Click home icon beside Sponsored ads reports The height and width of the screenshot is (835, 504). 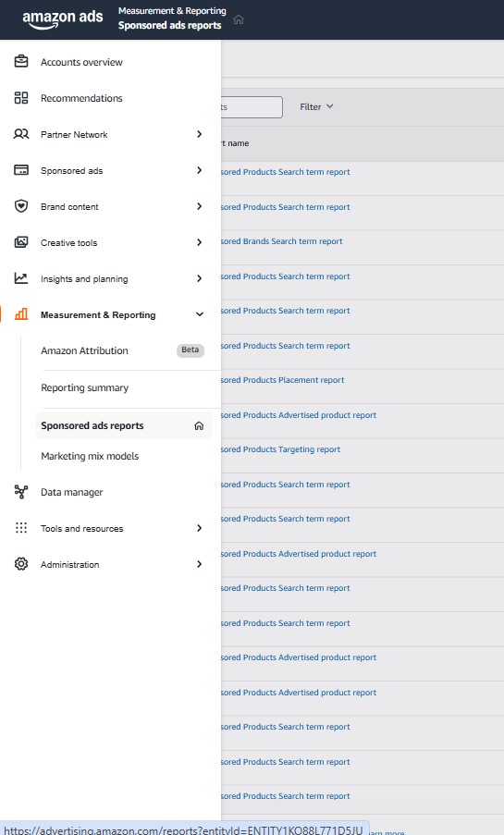(x=199, y=425)
